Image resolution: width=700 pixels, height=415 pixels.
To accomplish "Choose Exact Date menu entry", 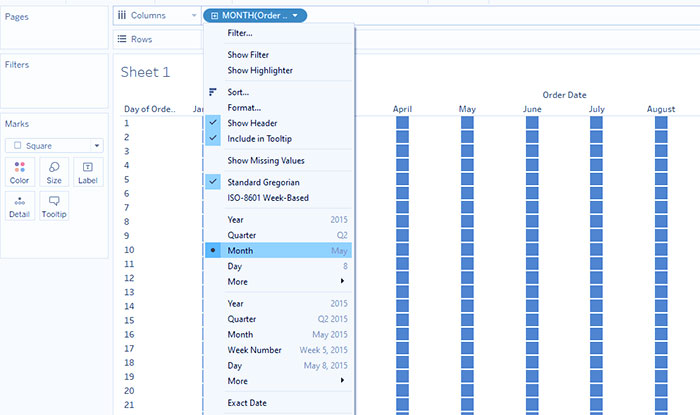I will [x=279, y=403].
